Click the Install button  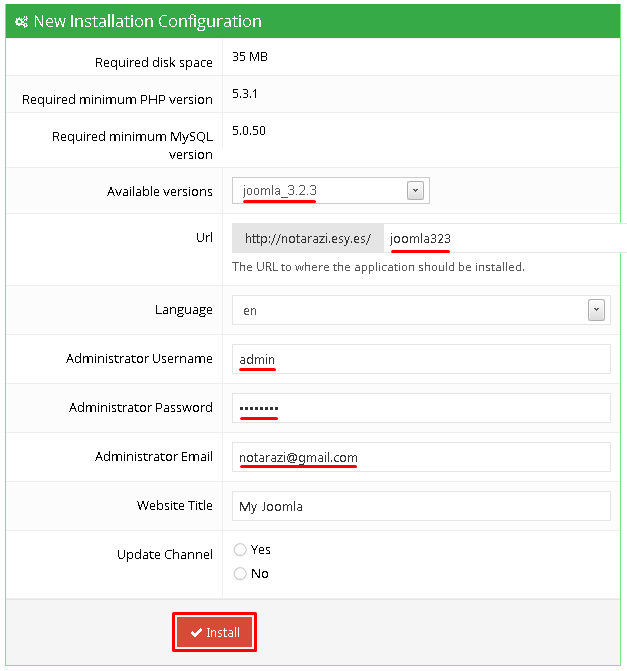click(x=214, y=632)
